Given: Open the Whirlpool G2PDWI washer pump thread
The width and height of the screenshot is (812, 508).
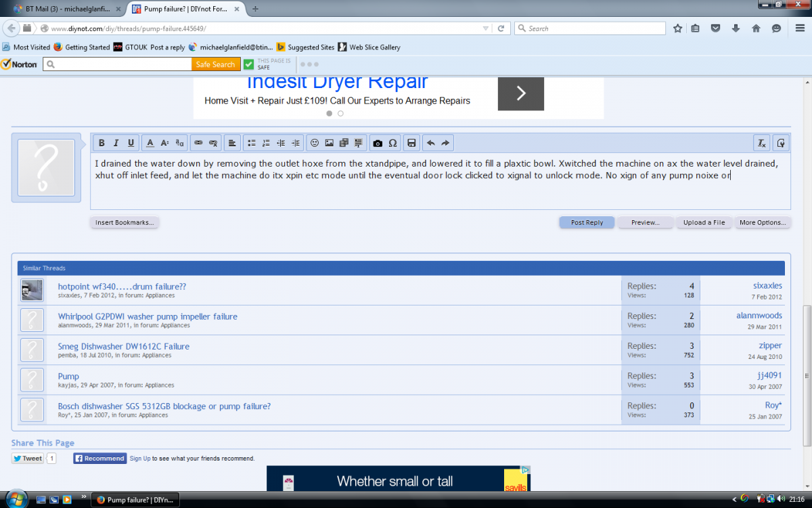Looking at the screenshot, I should tap(148, 316).
